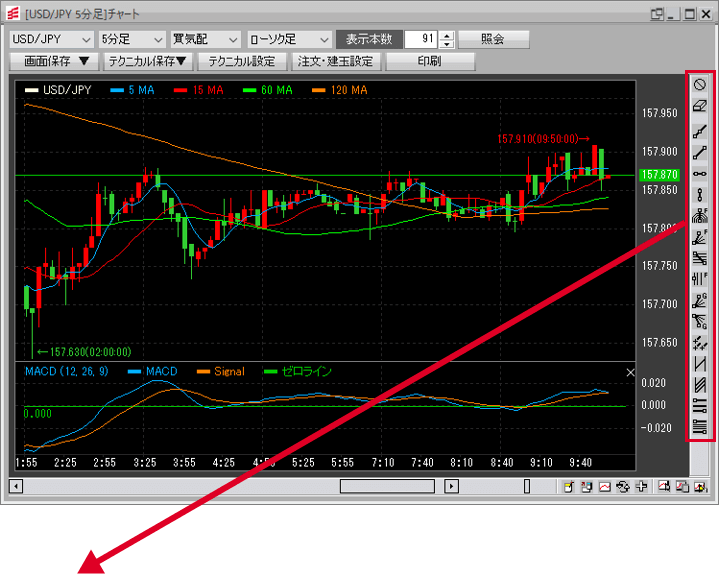
Task: Select the cancel drawing tool (circle-slash icon)
Action: pos(700,85)
